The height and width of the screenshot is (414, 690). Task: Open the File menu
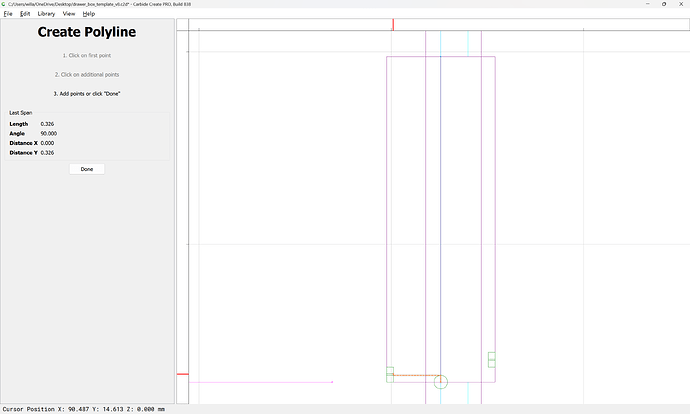(x=8, y=14)
